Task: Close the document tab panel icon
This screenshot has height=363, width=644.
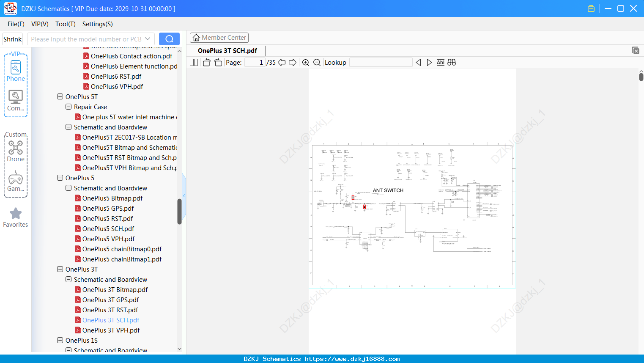Action: (635, 50)
